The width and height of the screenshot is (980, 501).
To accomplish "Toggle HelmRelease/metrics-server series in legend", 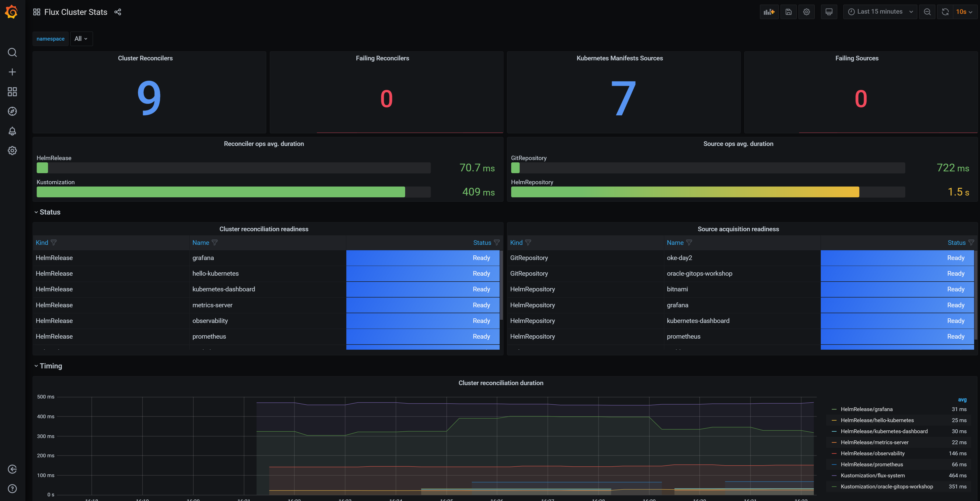I will [874, 442].
